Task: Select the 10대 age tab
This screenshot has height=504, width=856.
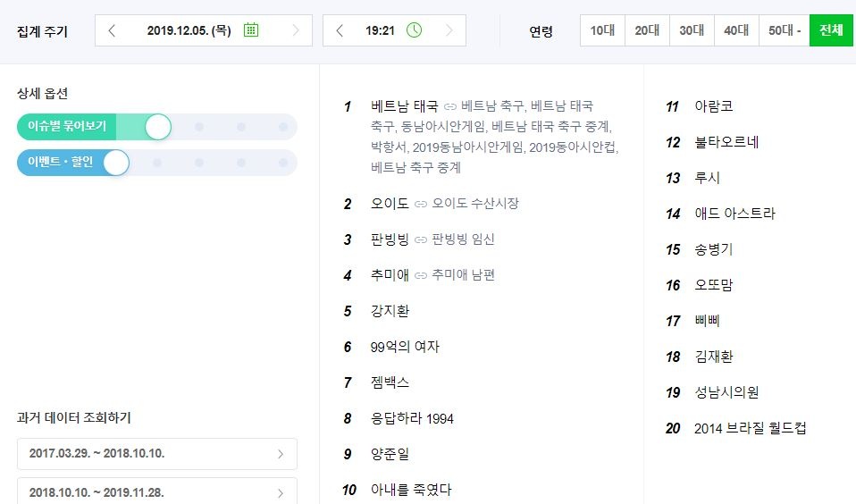Action: (x=602, y=30)
